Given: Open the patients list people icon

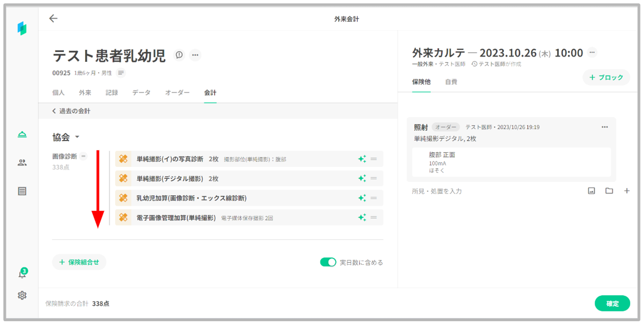Looking at the screenshot, I should [22, 163].
